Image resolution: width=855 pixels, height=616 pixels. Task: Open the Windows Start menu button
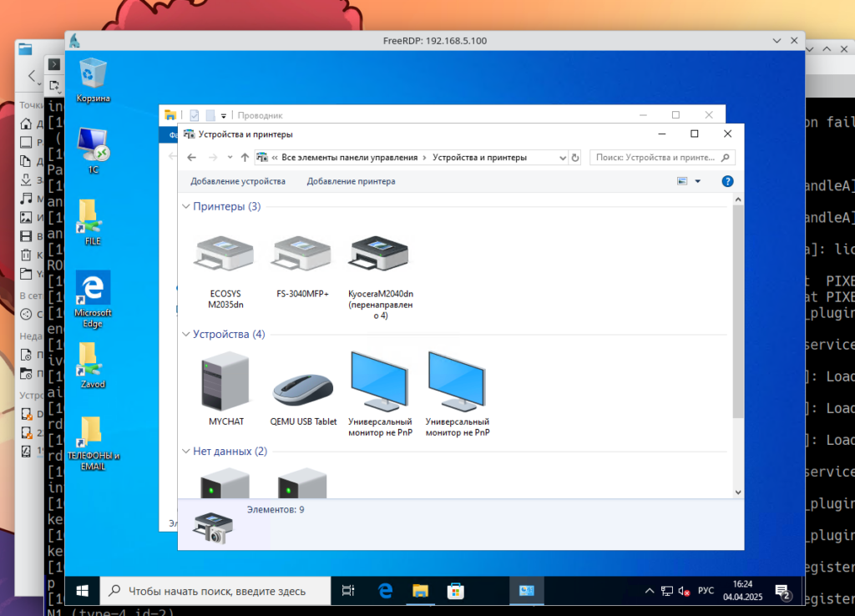[x=83, y=591]
